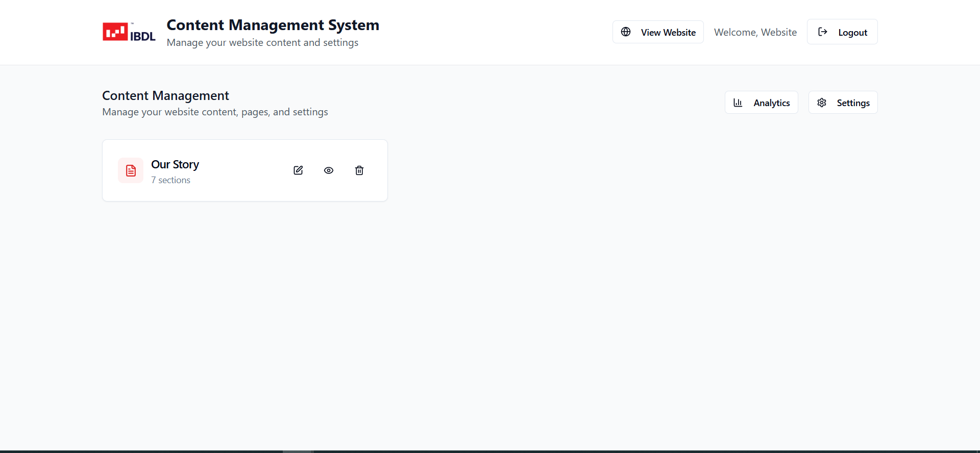This screenshot has height=453, width=980.
Task: Click the "Welcome, Website" user text
Action: click(755, 32)
